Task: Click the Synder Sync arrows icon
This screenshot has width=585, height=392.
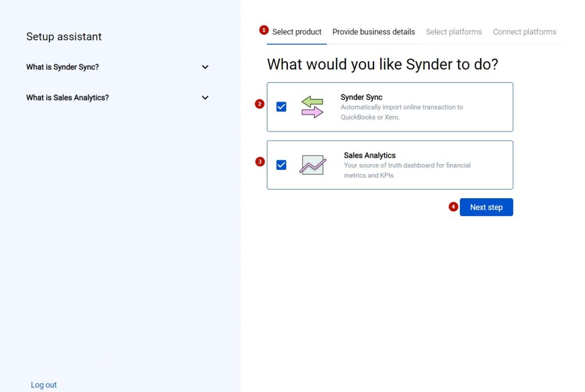Action: [x=312, y=107]
